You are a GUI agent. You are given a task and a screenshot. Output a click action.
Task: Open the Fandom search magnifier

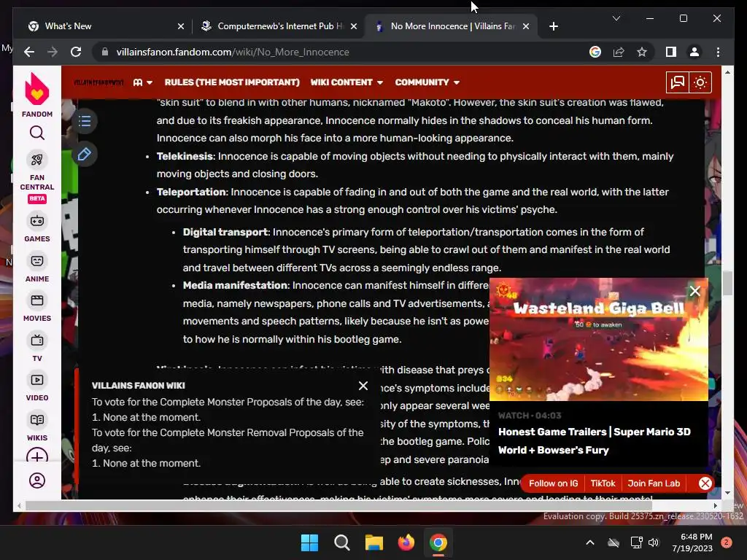(36, 133)
